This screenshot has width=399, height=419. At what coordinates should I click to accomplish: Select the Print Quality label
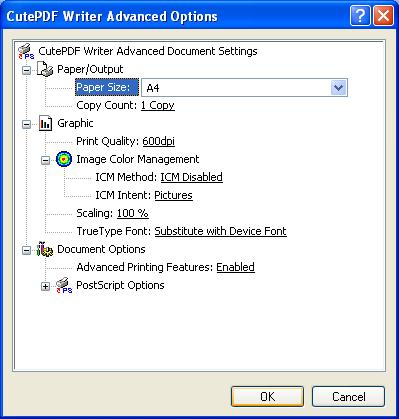(x=107, y=141)
